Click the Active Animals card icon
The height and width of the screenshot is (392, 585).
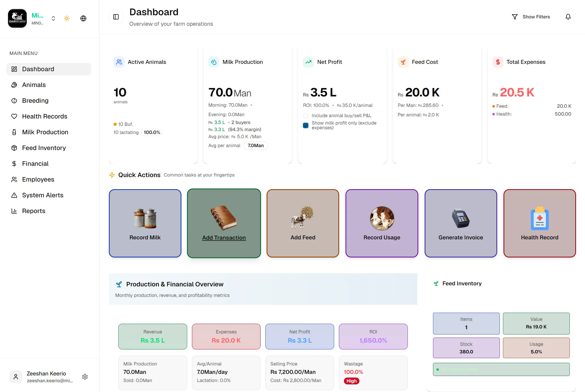[119, 62]
